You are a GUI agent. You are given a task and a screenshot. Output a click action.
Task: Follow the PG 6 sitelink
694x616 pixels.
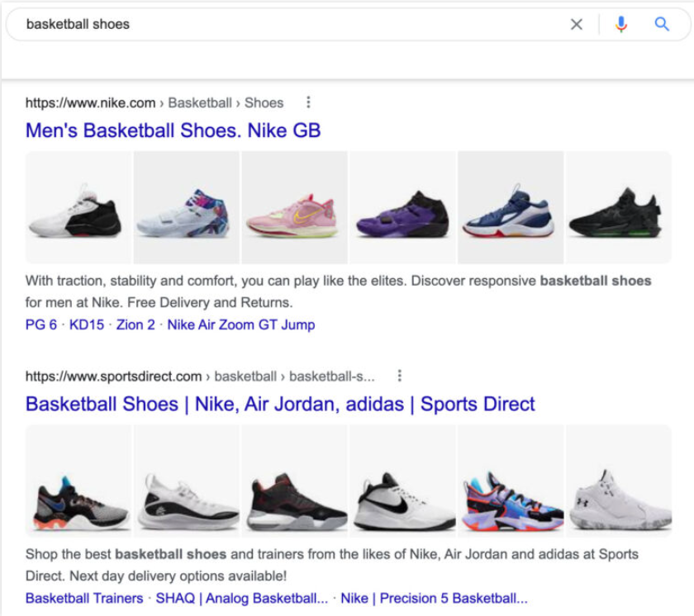click(41, 325)
